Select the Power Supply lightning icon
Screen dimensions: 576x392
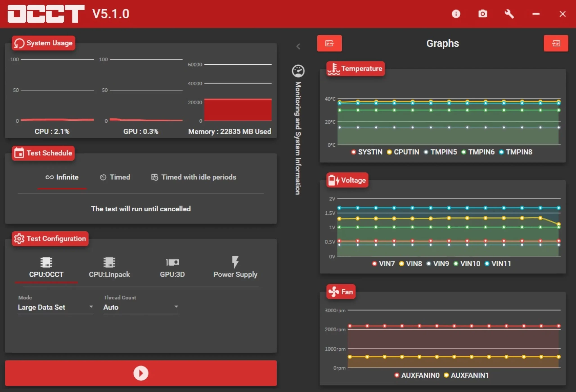235,262
